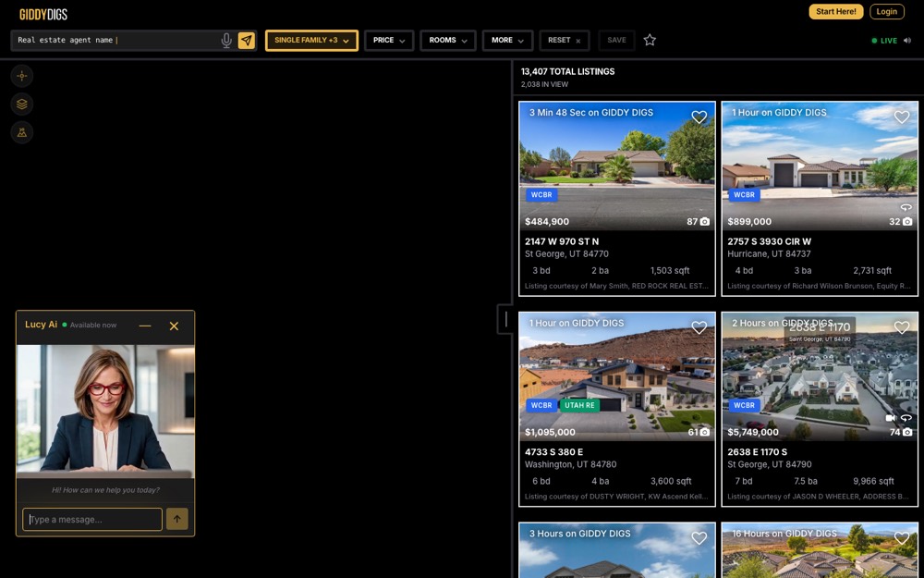Reset all search filters

[564, 41]
